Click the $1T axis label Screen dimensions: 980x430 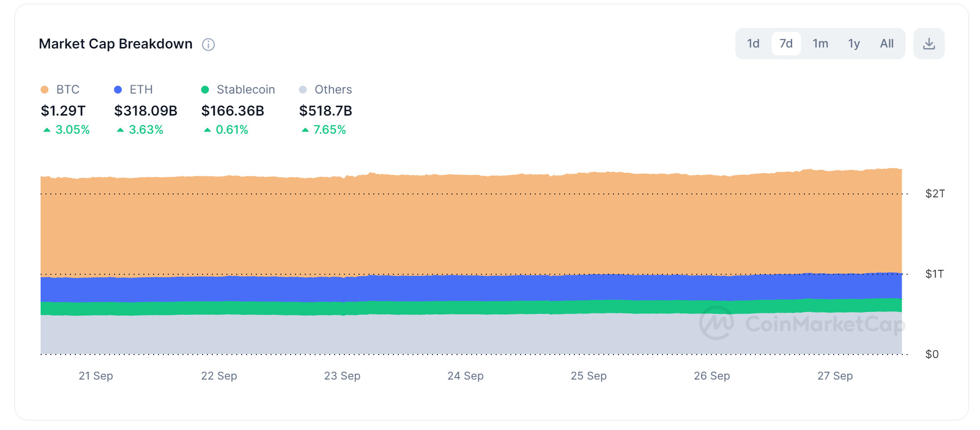(x=934, y=274)
